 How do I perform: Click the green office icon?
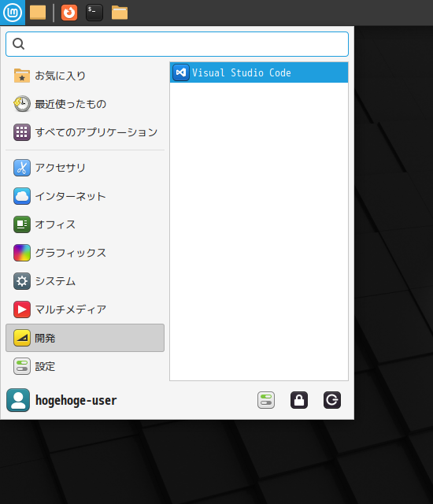[22, 224]
